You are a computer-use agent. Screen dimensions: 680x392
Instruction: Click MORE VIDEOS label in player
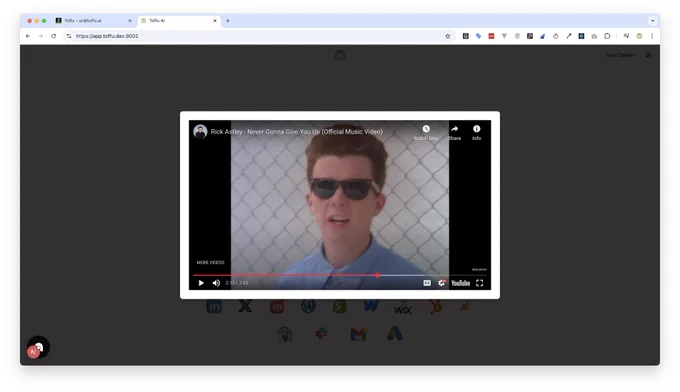[210, 262]
